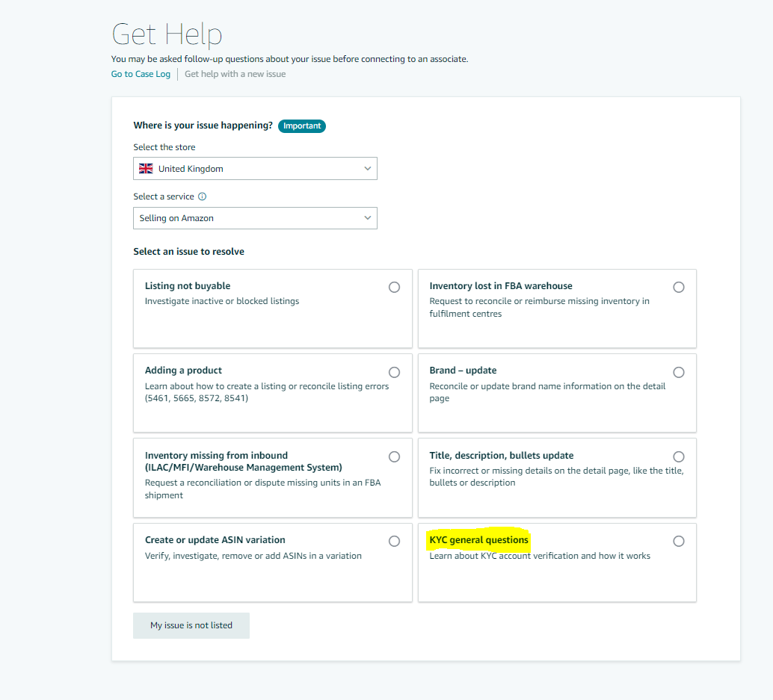Select the KYC general questions radio button
The height and width of the screenshot is (700, 773).
coord(679,542)
